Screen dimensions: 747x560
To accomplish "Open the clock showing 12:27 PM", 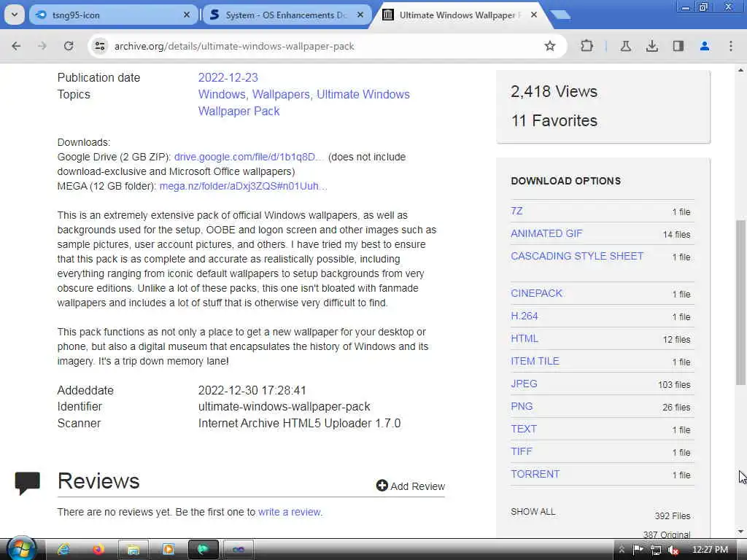I will pos(710,550).
